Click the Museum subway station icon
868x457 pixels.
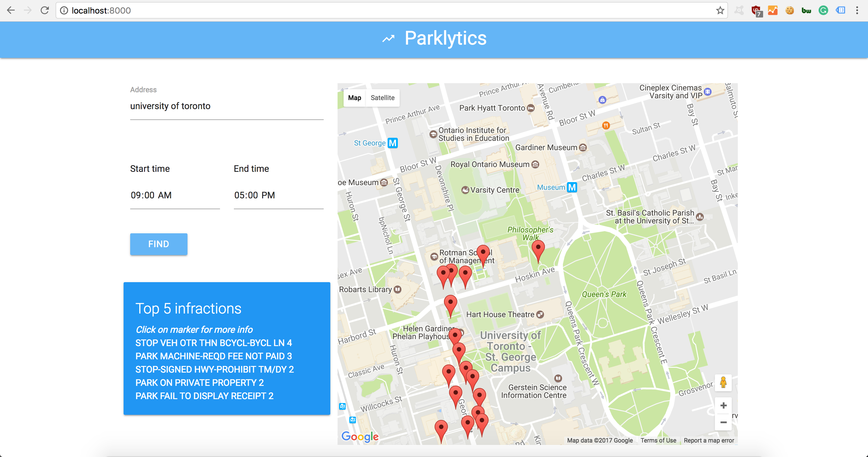pos(572,187)
